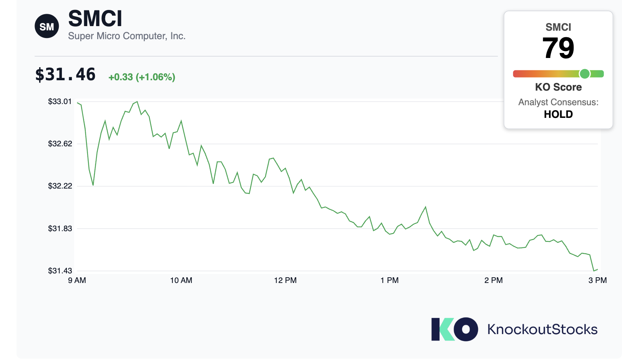This screenshot has height=364, width=637.
Task: Click the $31.83 y-axis label
Action: (x=60, y=228)
